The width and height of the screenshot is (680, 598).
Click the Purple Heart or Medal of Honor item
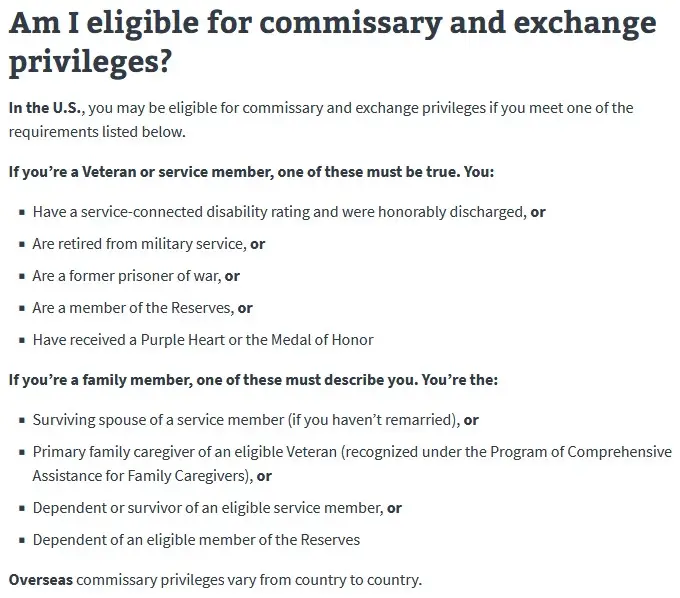(x=203, y=340)
